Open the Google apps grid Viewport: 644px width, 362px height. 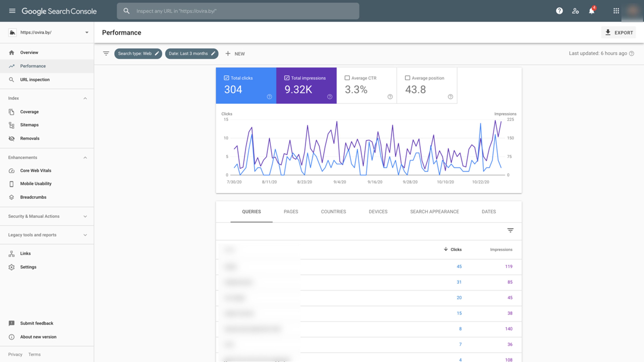coord(616,11)
